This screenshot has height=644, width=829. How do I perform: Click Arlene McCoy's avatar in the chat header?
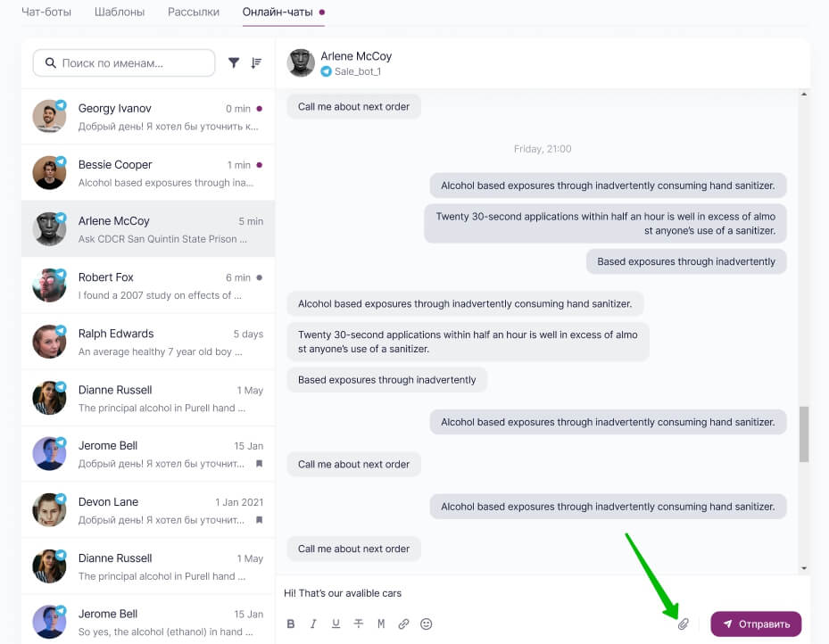[301, 62]
